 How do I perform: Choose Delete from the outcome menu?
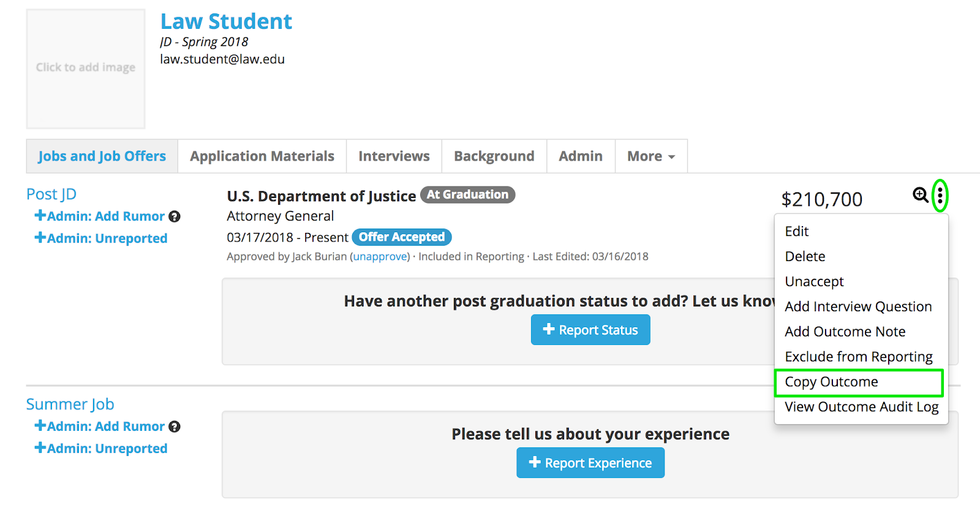pos(805,256)
